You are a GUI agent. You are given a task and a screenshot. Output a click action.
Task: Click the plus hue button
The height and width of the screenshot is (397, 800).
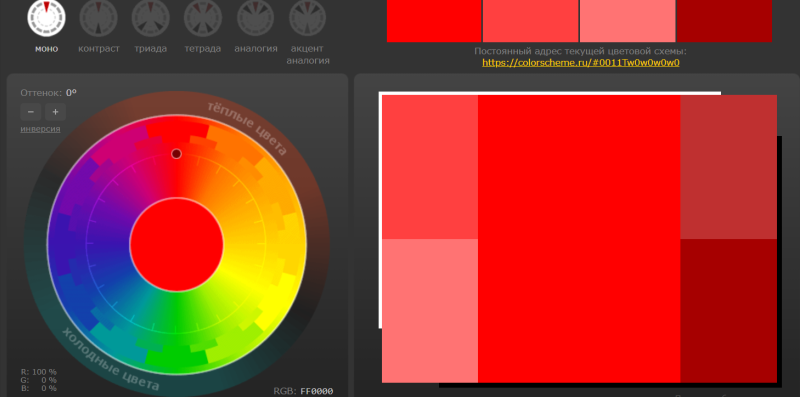tap(56, 112)
